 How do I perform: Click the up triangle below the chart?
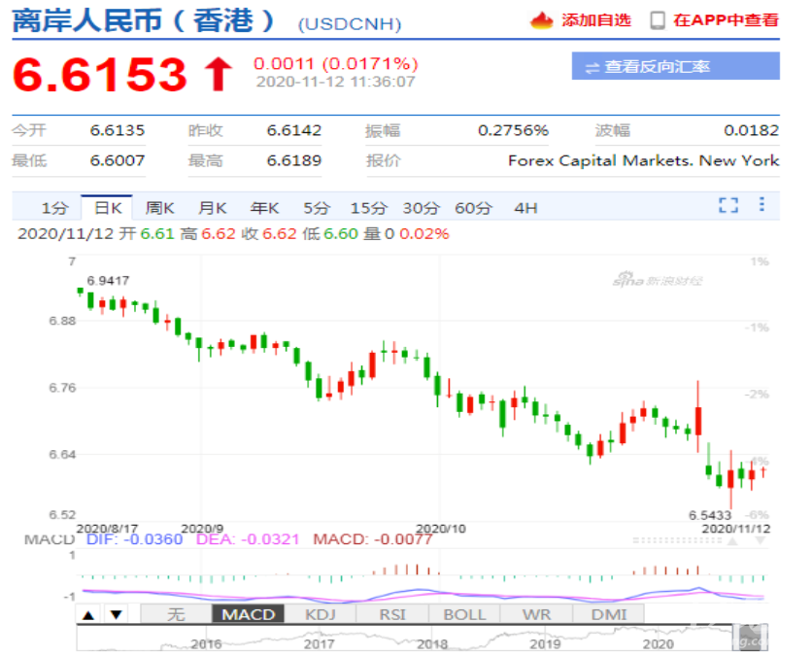point(88,614)
